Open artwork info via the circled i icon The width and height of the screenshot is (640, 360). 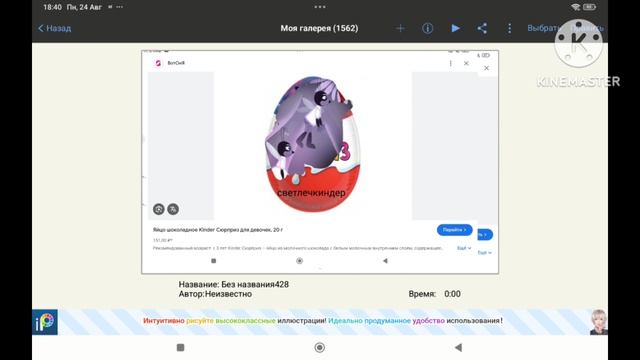click(x=427, y=28)
